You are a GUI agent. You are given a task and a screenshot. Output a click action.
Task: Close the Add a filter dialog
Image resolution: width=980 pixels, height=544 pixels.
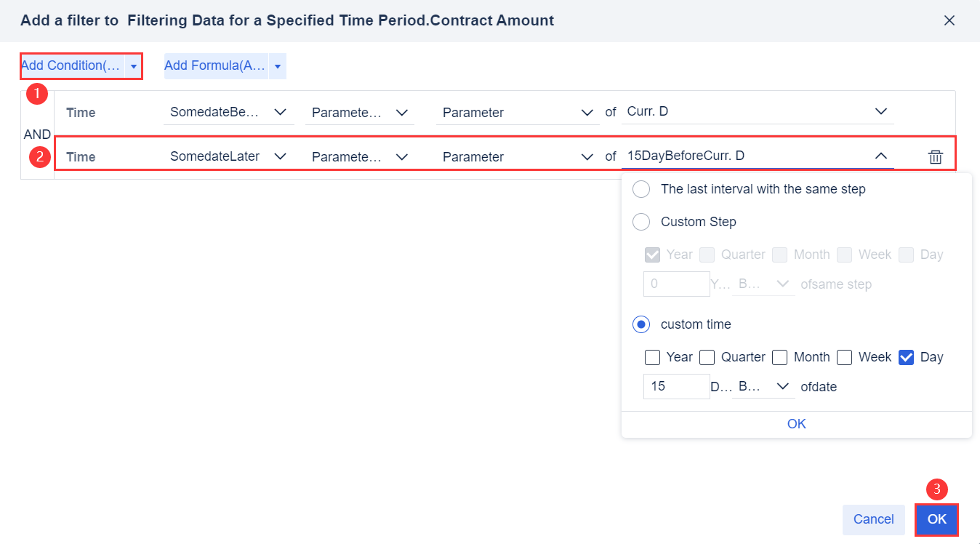(949, 20)
